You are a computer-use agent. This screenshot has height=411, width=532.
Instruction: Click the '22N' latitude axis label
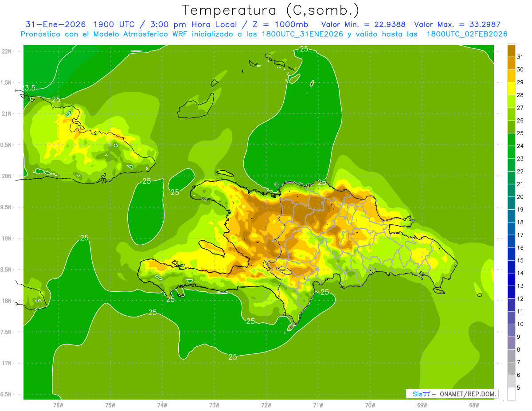point(7,51)
